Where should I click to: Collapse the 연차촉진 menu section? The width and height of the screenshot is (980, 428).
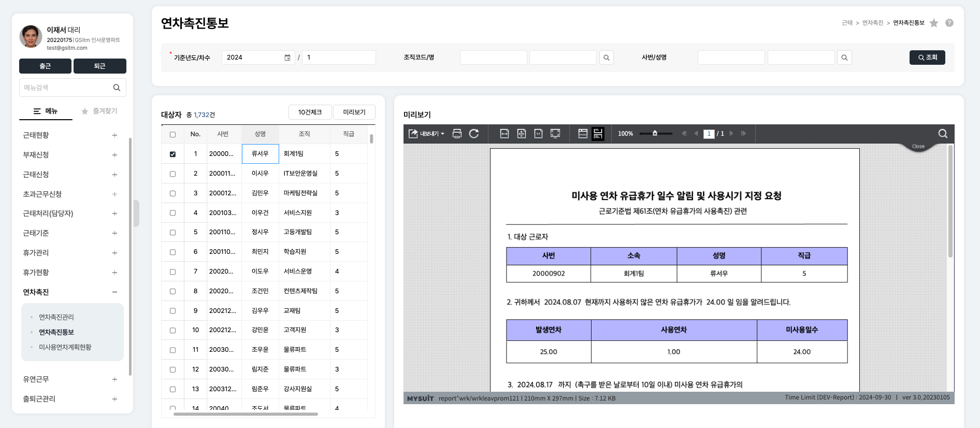pos(114,292)
